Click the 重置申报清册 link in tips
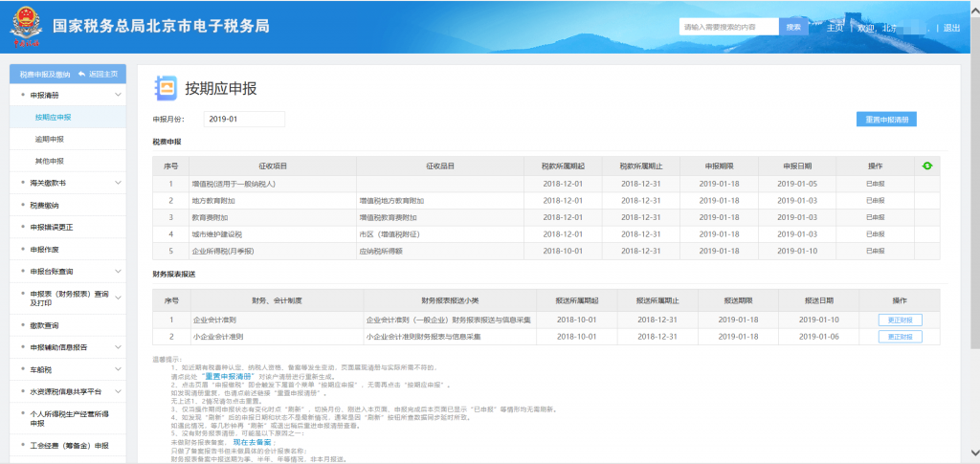Screen dimensions: 980x464 pyautogui.click(x=228, y=377)
